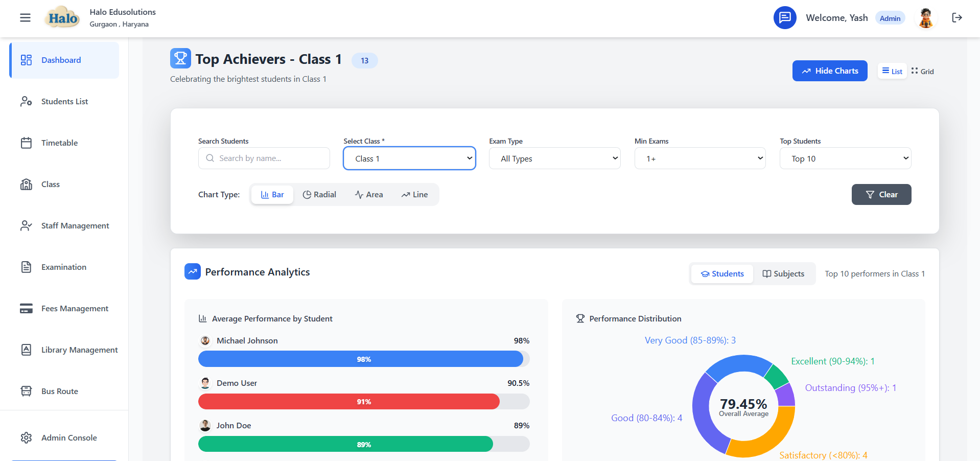Expand the Exam Type dropdown
Screen dimensions: 980x461
tap(554, 158)
